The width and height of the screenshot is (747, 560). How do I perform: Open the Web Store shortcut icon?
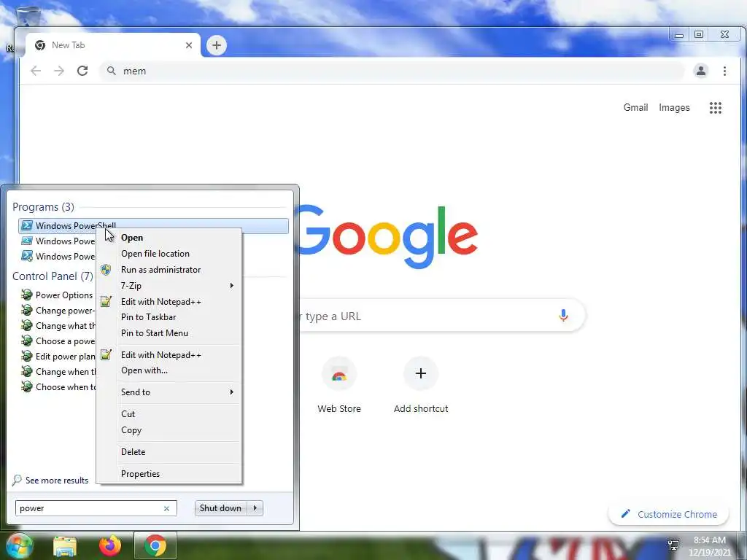339,374
